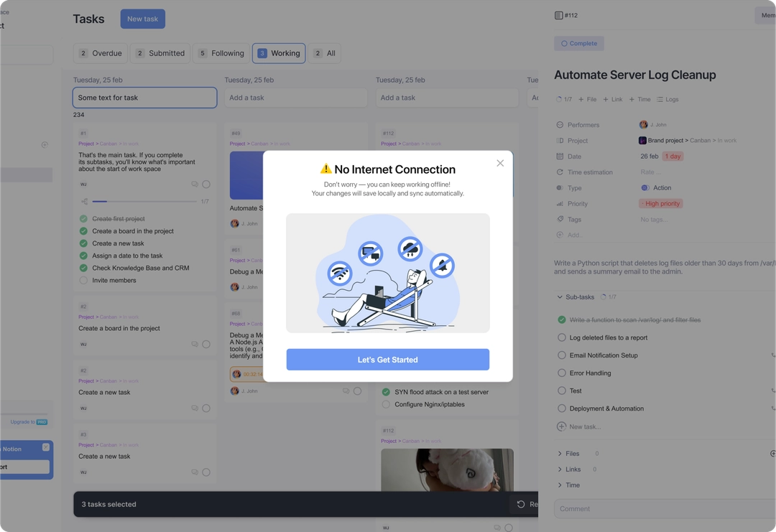Viewport: 776px width, 532px height.
Task: Expand the Links section
Action: tap(560, 470)
